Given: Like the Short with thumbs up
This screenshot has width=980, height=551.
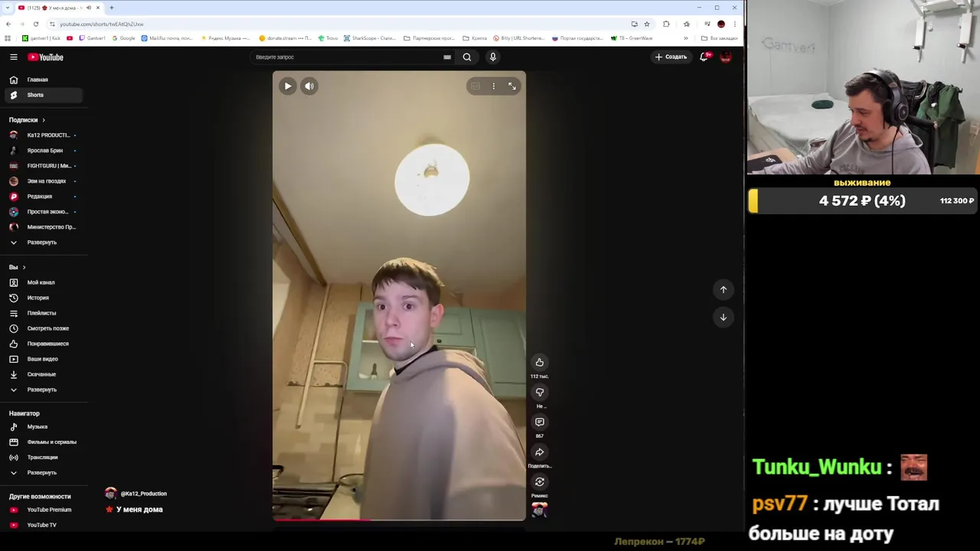Looking at the screenshot, I should coord(540,363).
